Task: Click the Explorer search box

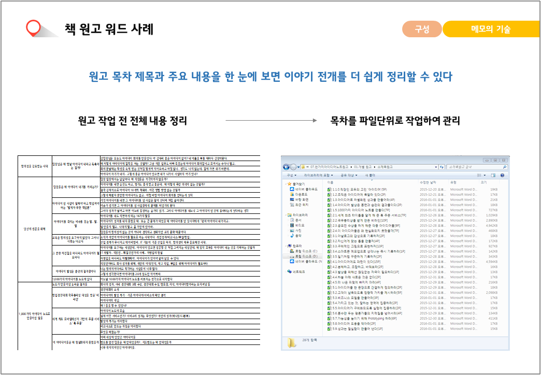Action: pyautogui.click(x=477, y=167)
